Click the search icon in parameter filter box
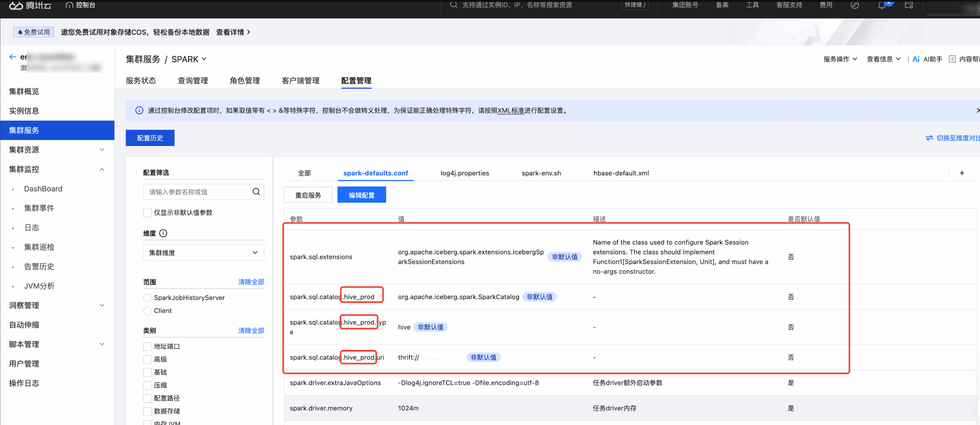980x425 pixels. tap(256, 192)
